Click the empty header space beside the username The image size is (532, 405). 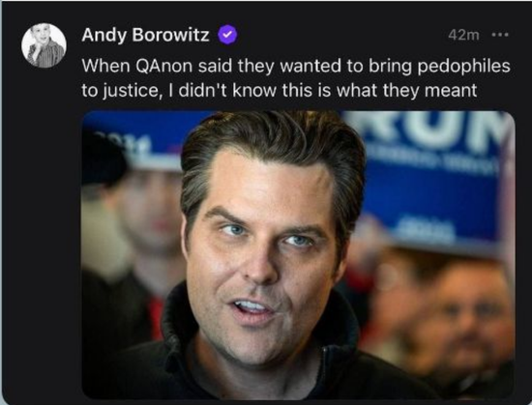click(342, 35)
